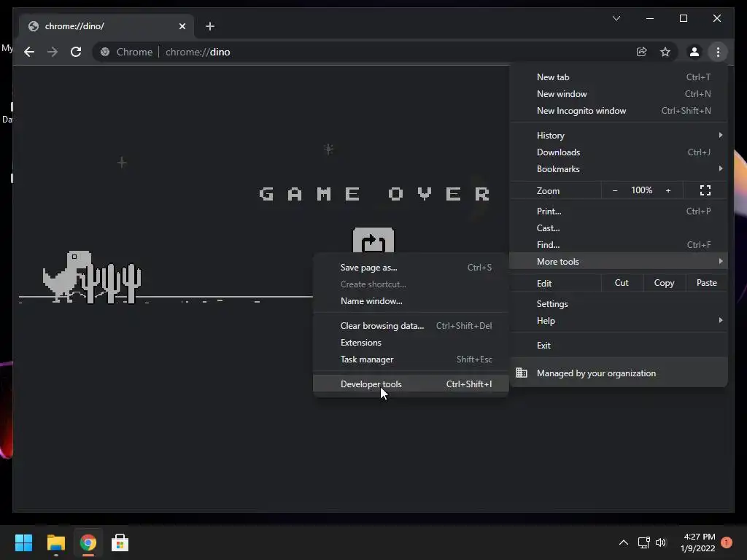The image size is (747, 560).
Task: Open the Windows Start menu
Action: pos(23,542)
